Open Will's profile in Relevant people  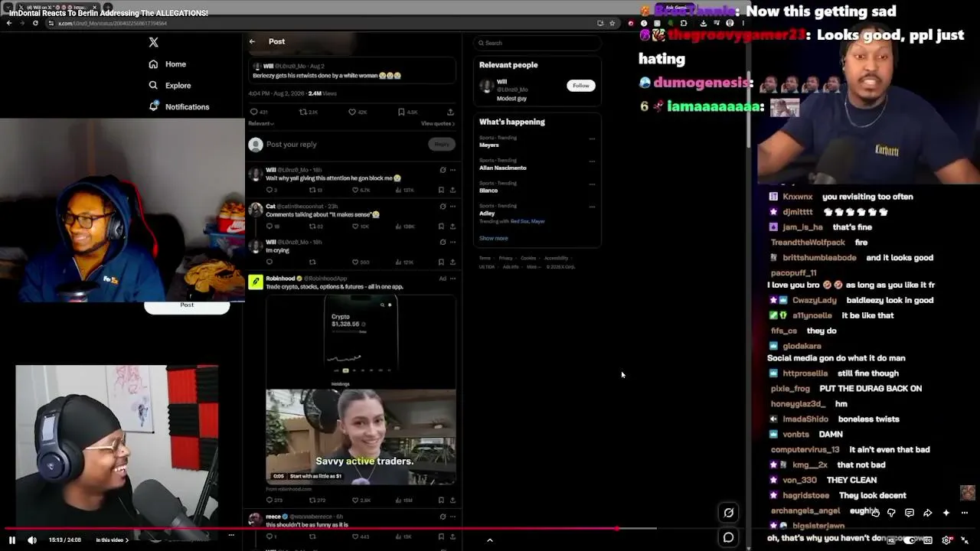pos(501,82)
